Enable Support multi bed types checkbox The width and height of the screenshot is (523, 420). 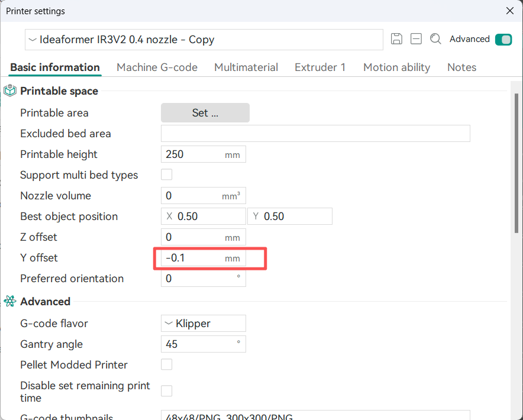[166, 175]
